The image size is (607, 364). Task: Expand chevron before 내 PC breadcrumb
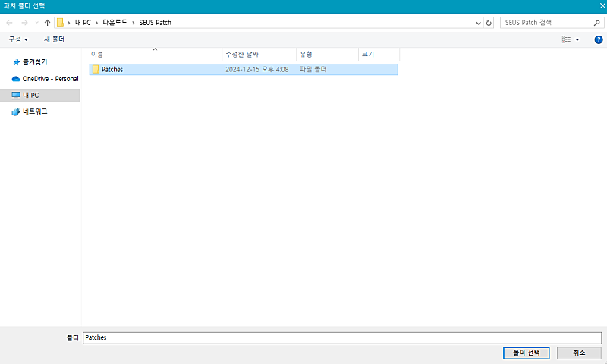click(69, 23)
